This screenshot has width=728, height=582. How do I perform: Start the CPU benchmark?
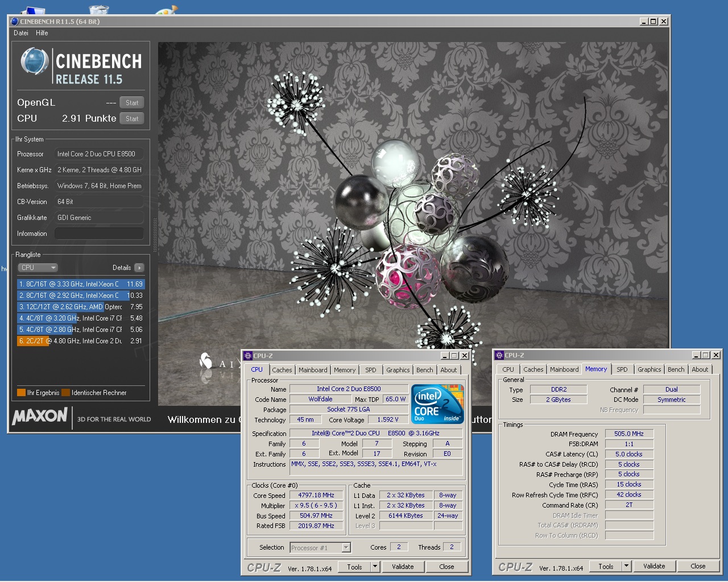tap(132, 119)
